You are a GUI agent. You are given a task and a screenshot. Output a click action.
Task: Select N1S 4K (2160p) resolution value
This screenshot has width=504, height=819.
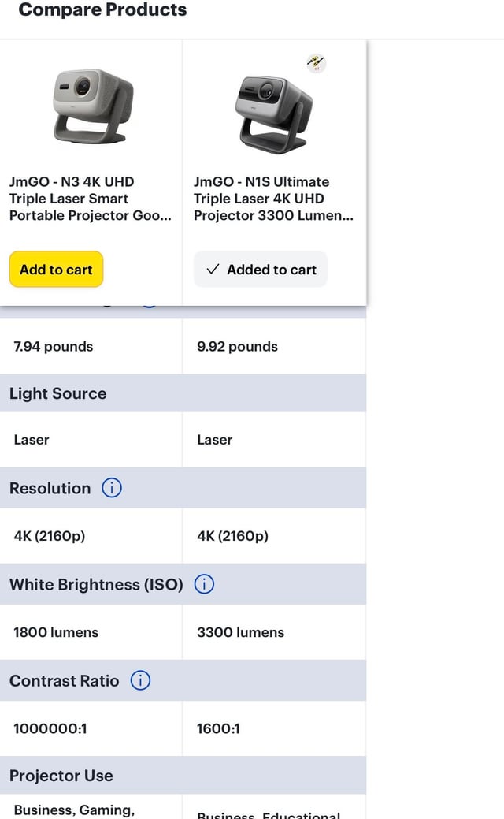coord(232,536)
